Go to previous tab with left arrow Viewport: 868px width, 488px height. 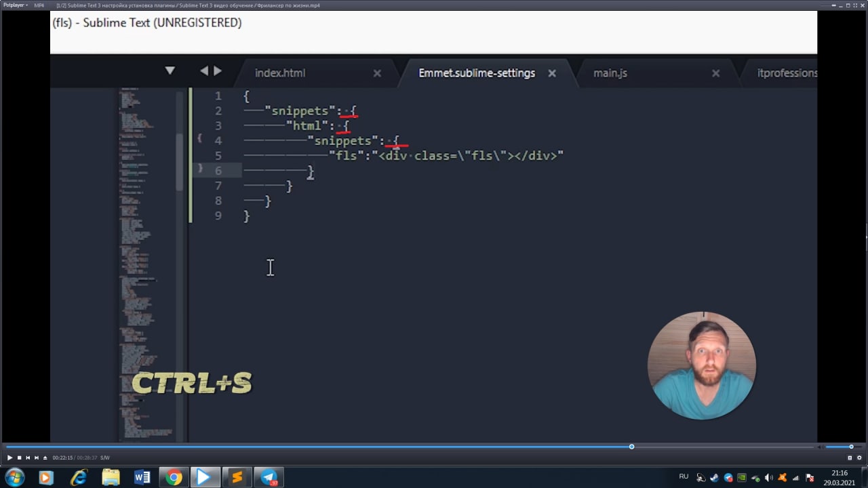[204, 70]
